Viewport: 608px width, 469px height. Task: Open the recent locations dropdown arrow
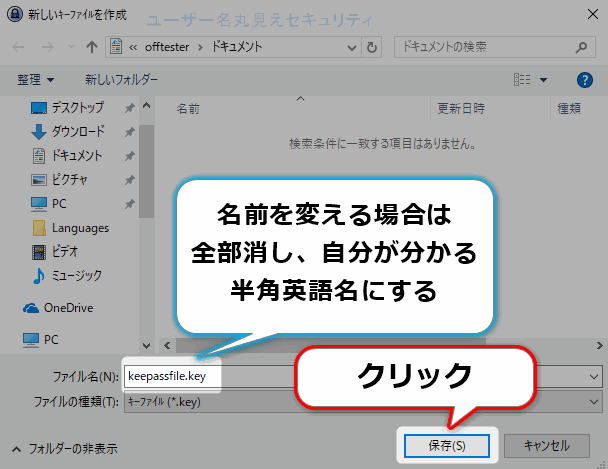(71, 47)
